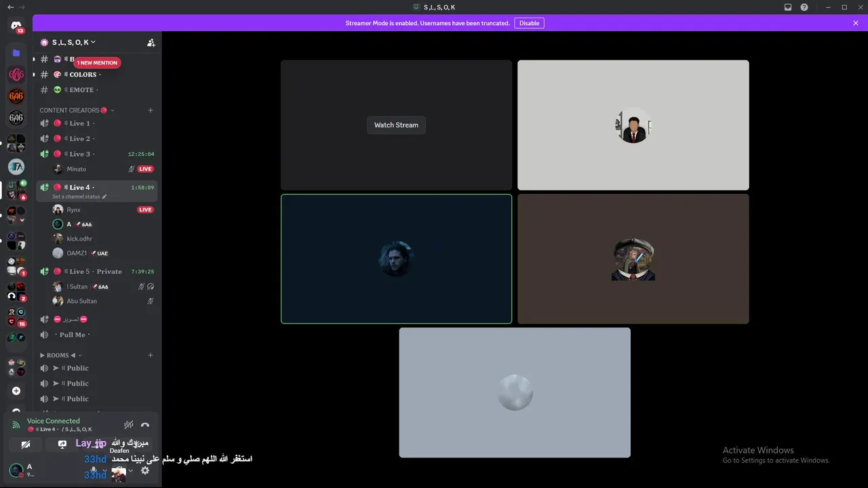The height and width of the screenshot is (488, 868).
Task: Collapse the ROOMS category
Action: (x=61, y=355)
